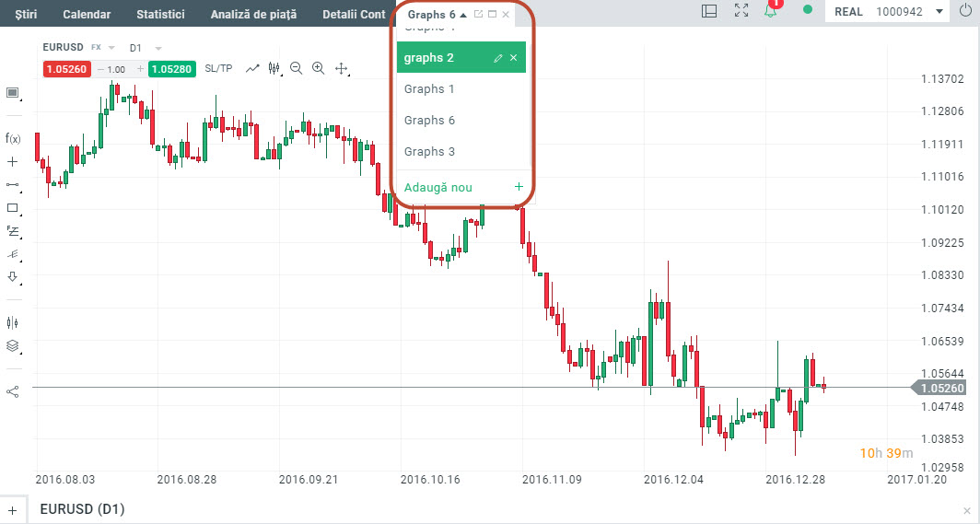Click the 1.13702 price axis label

tap(942, 78)
